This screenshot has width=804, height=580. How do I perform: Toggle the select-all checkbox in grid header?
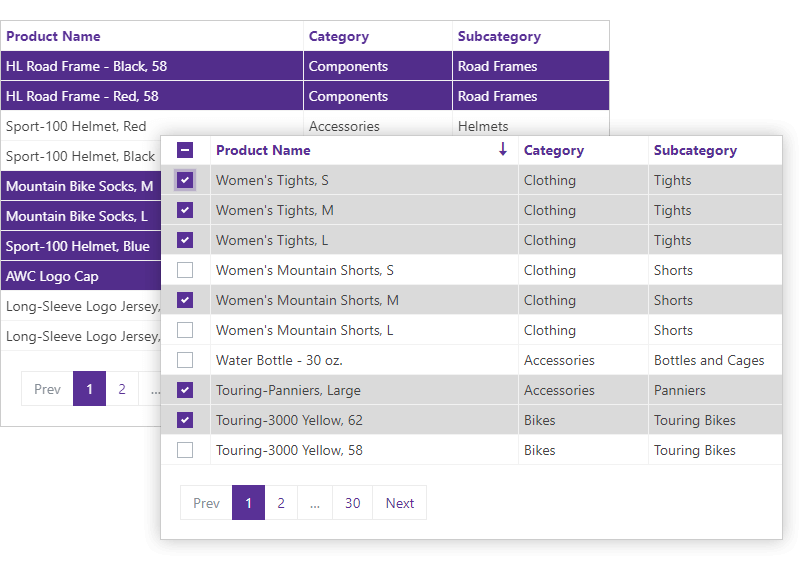coord(185,150)
